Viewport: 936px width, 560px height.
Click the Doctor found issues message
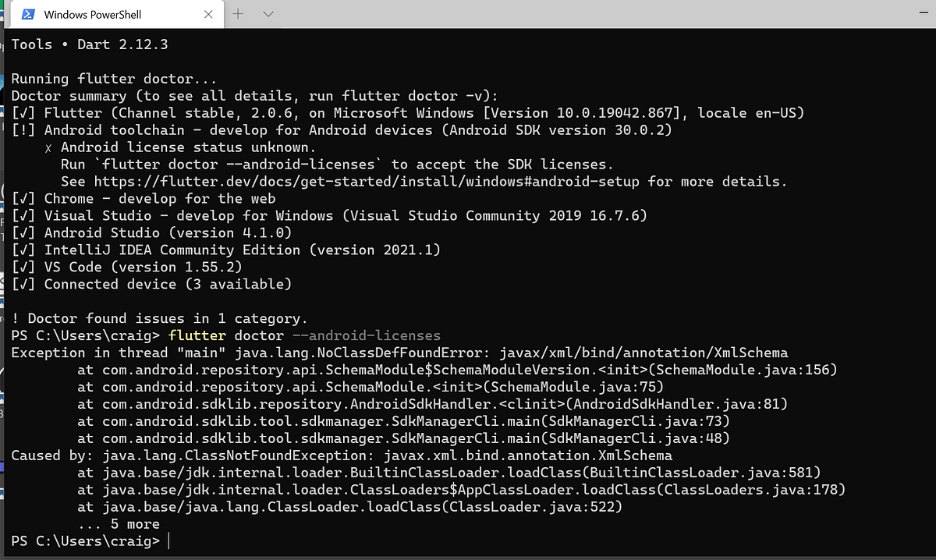pyautogui.click(x=156, y=318)
